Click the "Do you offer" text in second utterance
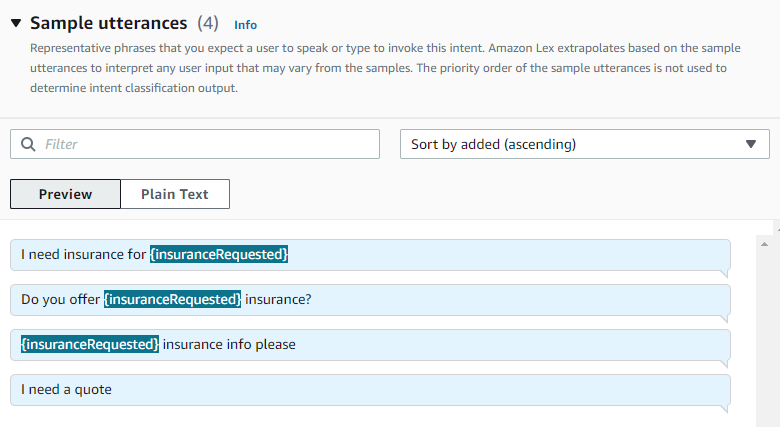Image resolution: width=780 pixels, height=427 pixels. coord(61,299)
